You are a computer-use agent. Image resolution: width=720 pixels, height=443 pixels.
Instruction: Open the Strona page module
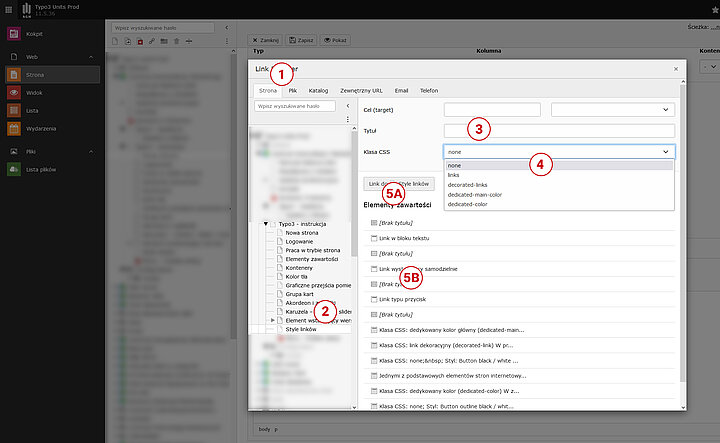pyautogui.click(x=52, y=74)
